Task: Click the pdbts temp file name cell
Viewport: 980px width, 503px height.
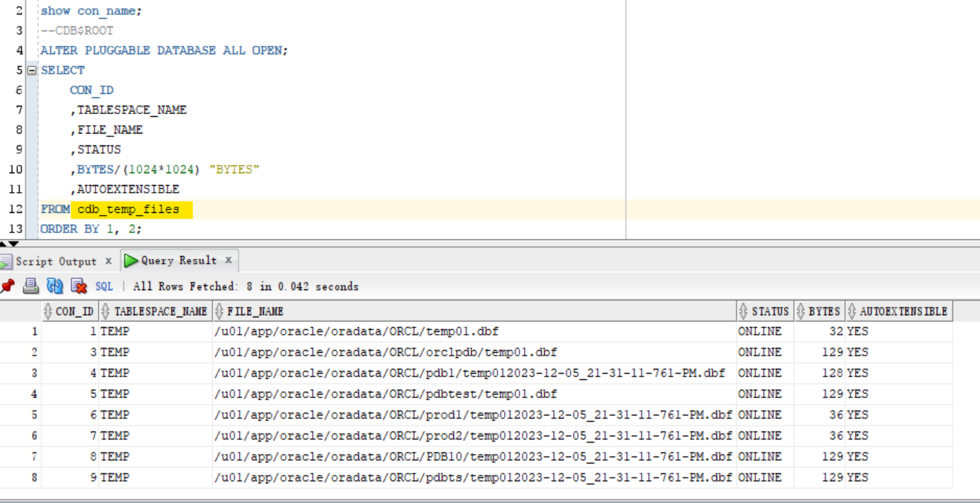Action: pyautogui.click(x=474, y=477)
